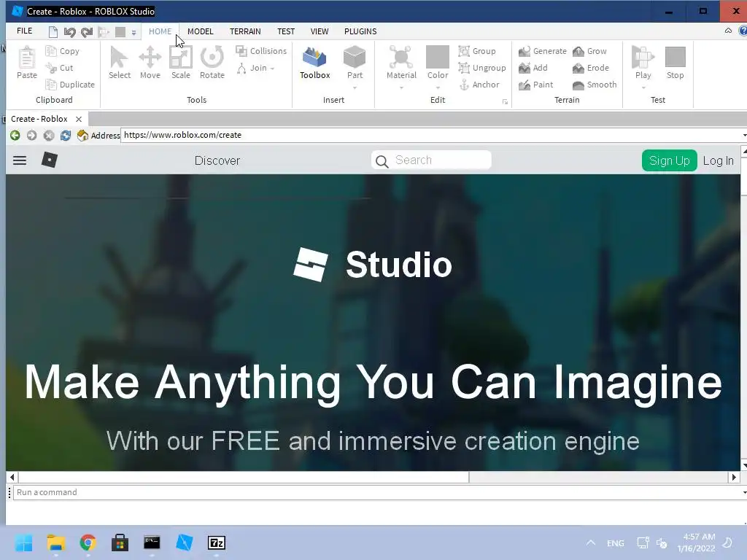The image size is (747, 560).
Task: Click the terrain Smooth tool
Action: [595, 85]
